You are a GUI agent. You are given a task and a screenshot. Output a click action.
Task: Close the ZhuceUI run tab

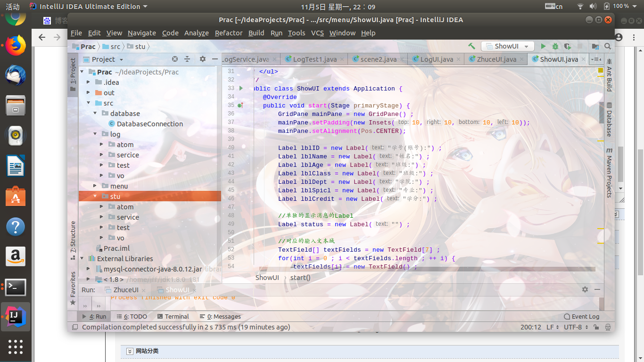(144, 290)
